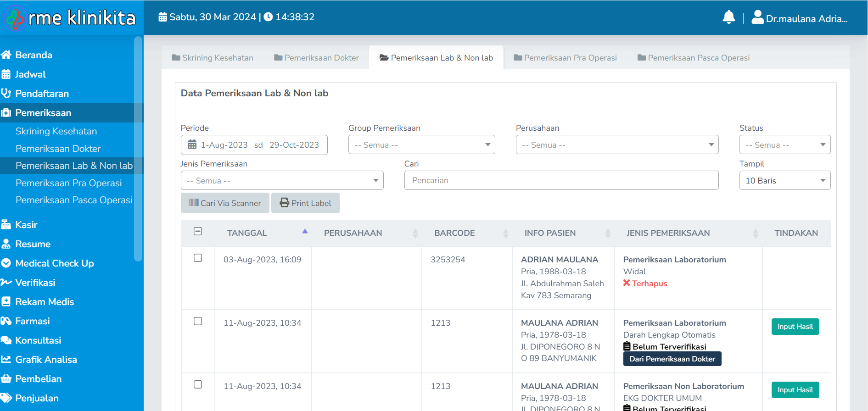Click the Beranda home icon

tap(6, 55)
